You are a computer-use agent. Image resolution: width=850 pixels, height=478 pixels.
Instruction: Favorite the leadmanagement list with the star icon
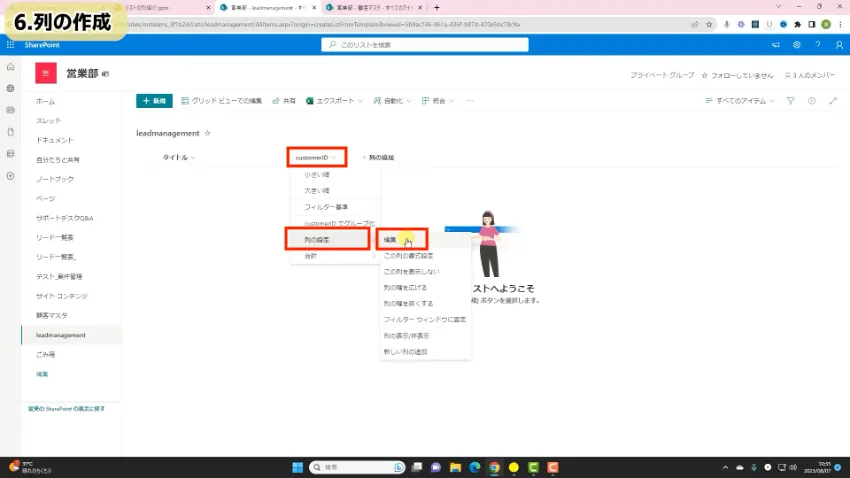pos(208,132)
